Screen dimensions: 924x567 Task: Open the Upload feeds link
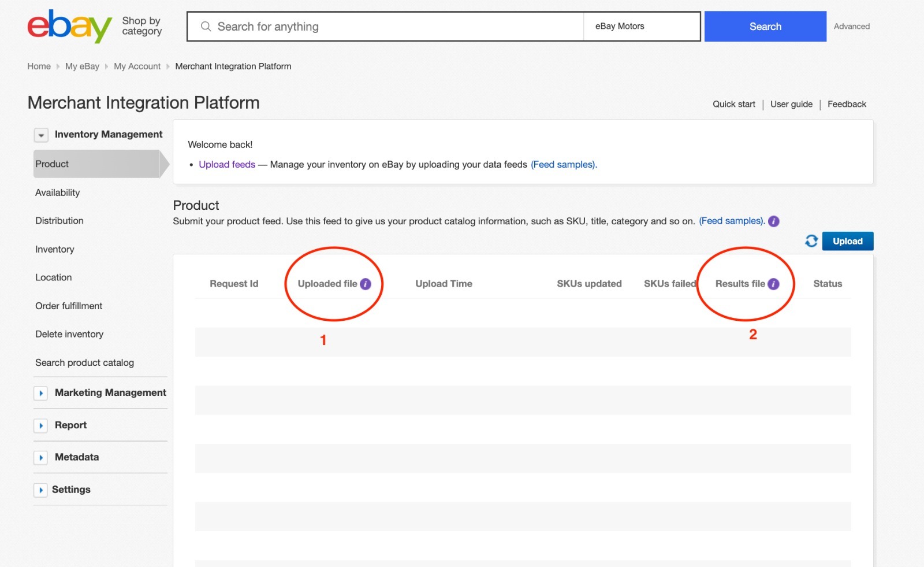[227, 165]
